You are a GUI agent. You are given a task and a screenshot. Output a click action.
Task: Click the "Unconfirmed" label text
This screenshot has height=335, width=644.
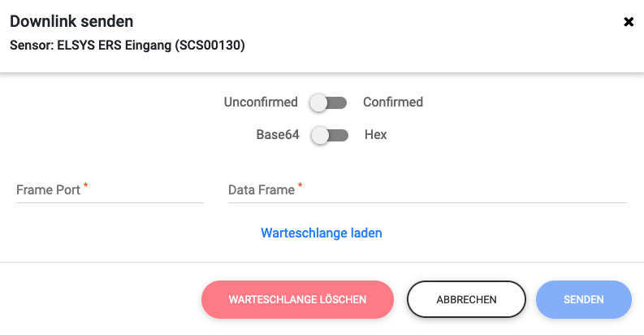pyautogui.click(x=261, y=102)
